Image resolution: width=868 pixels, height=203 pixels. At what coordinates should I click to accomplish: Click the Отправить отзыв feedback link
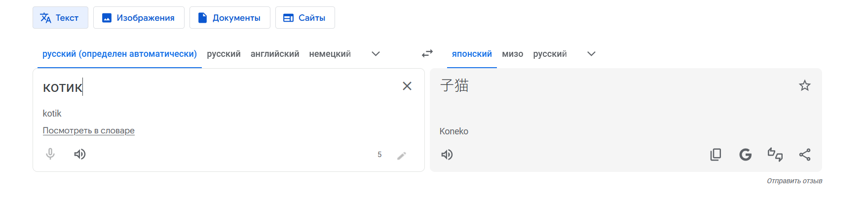pyautogui.click(x=794, y=181)
